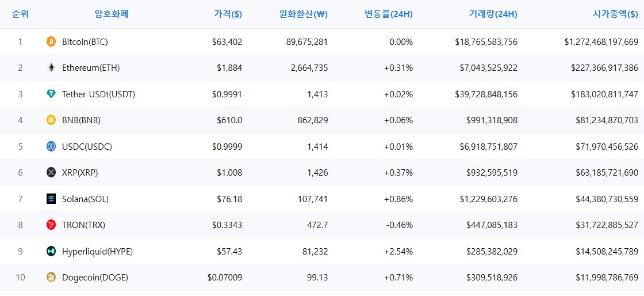The image size is (644, 296).
Task: Click Solana volume $1,229,603,276
Action: click(489, 199)
